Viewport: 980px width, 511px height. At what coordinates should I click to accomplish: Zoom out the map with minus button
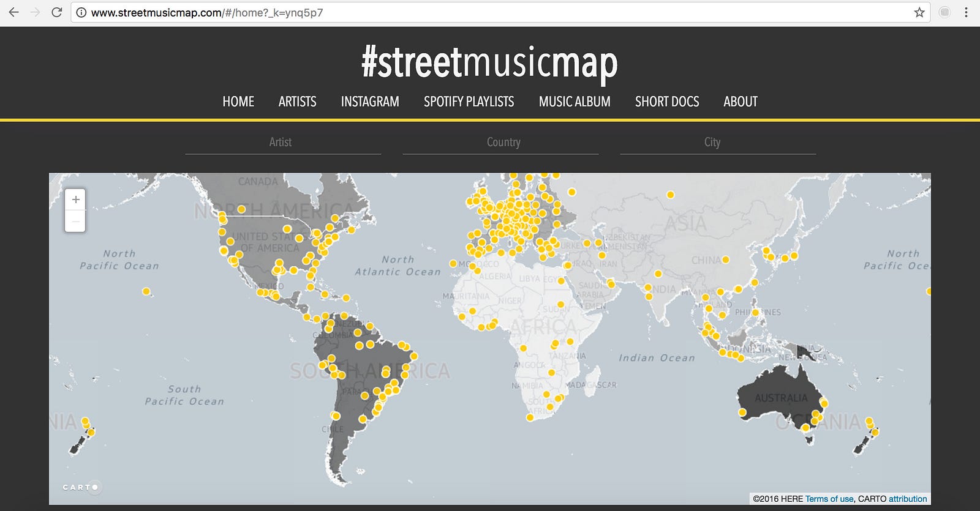(75, 221)
